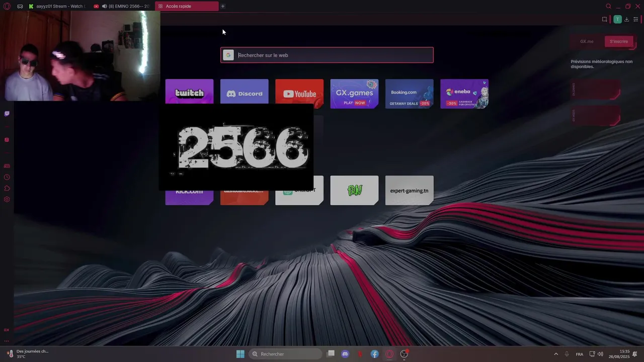Open the Twitch icon in Opera sidebar
Image resolution: width=644 pixels, height=362 pixels.
[7, 114]
